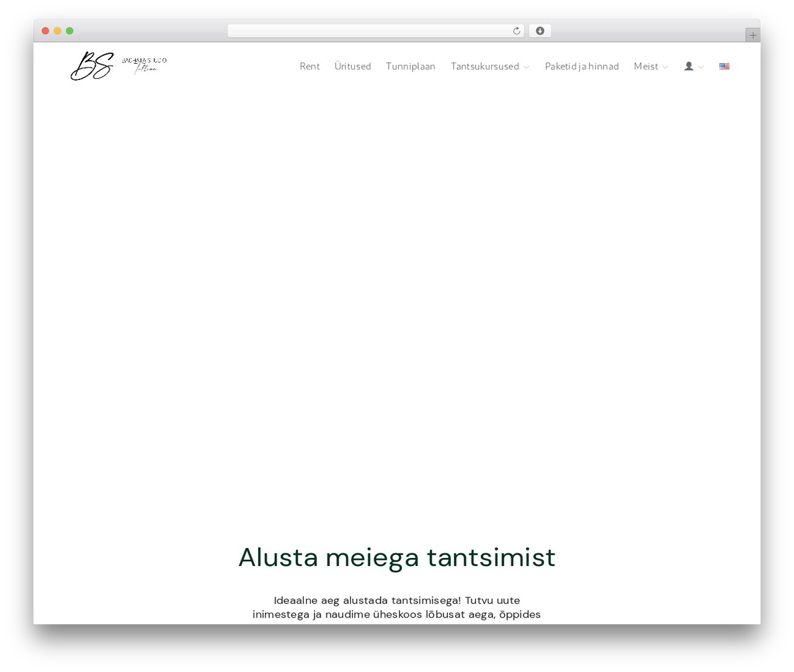Go to the Üritused page
The height and width of the screenshot is (672, 794).
tap(353, 66)
